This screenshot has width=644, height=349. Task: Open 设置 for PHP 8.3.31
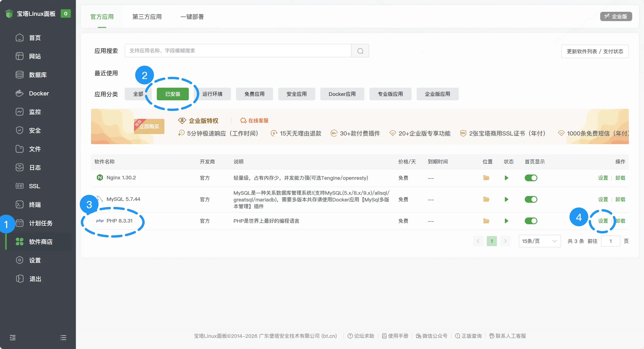(x=603, y=221)
